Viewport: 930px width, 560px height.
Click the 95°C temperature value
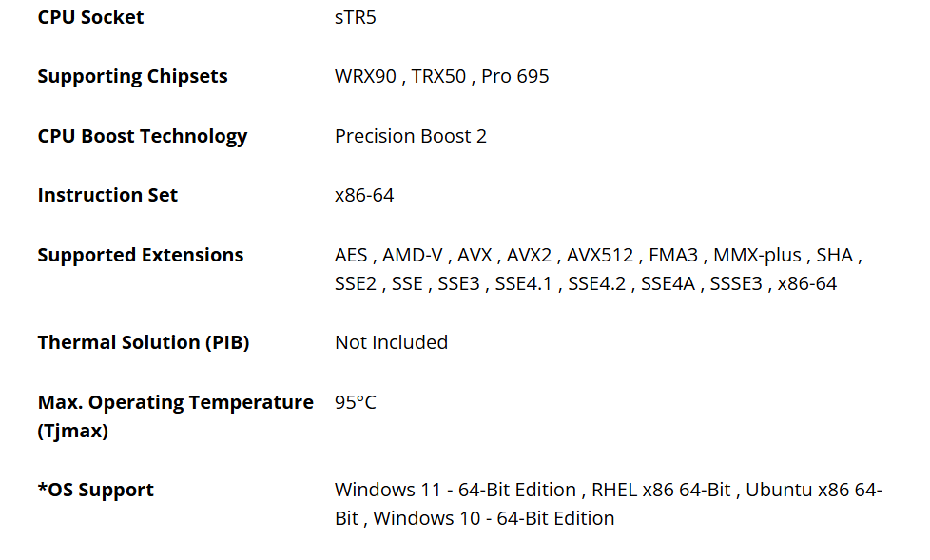pyautogui.click(x=355, y=402)
